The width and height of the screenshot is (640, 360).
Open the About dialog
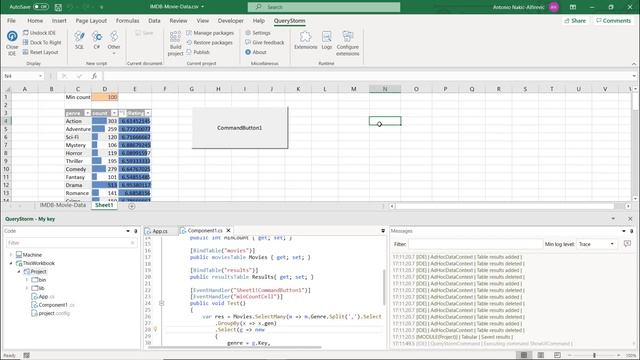[256, 52]
